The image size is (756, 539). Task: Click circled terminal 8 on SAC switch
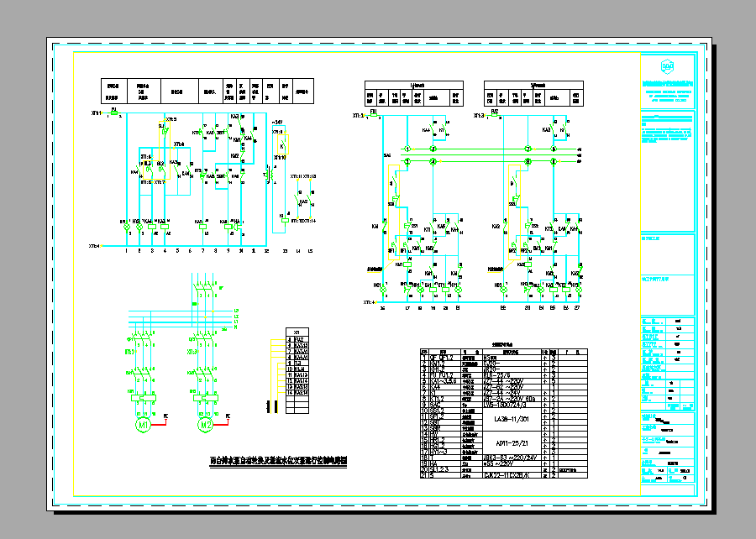tap(528, 162)
